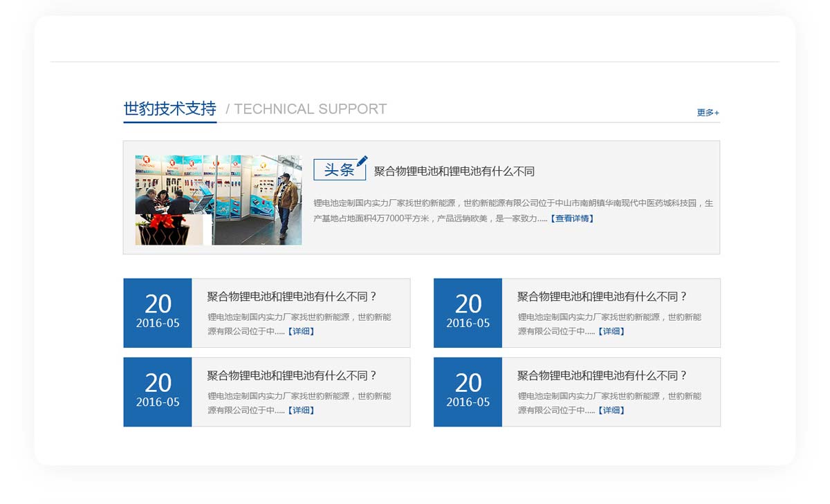The height and width of the screenshot is (504, 830).
Task: Click the pencil icon on the 头条 badge
Action: point(362,161)
